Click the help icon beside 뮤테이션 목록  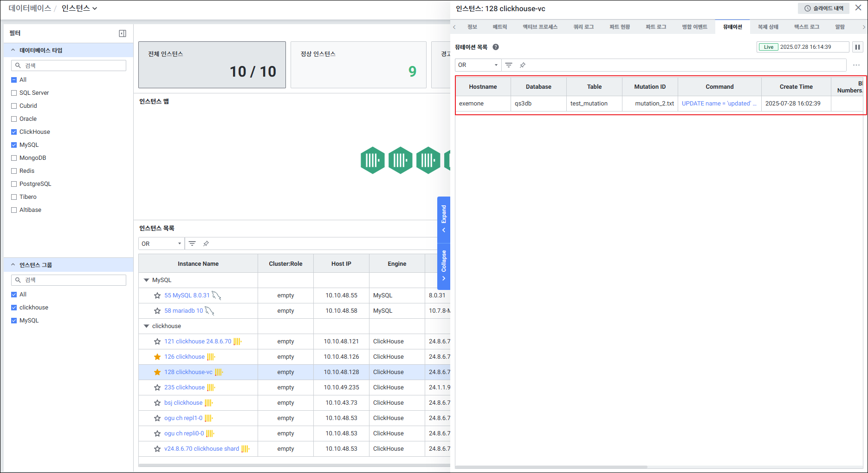click(x=496, y=47)
